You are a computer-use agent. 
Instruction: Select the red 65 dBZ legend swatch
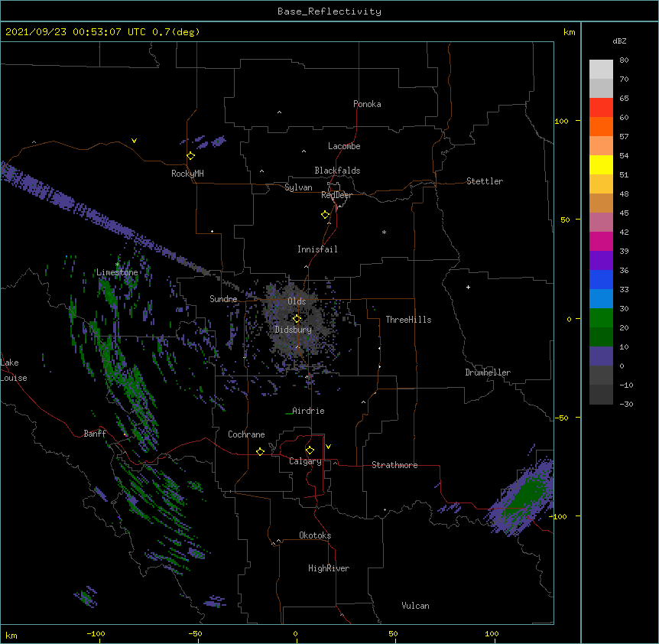pos(601,108)
